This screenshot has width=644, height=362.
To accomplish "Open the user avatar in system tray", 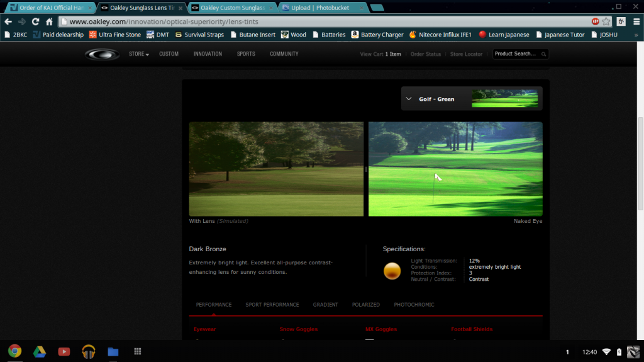I will click(633, 352).
